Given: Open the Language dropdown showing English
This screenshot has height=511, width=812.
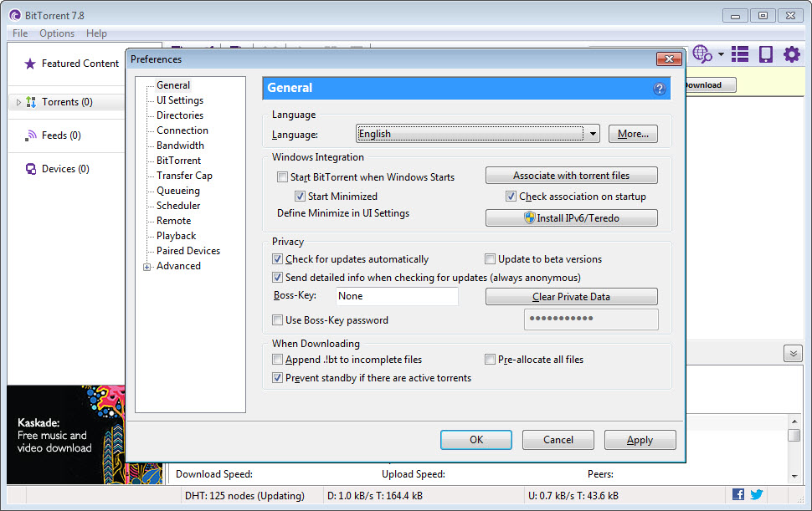Looking at the screenshot, I should click(477, 134).
